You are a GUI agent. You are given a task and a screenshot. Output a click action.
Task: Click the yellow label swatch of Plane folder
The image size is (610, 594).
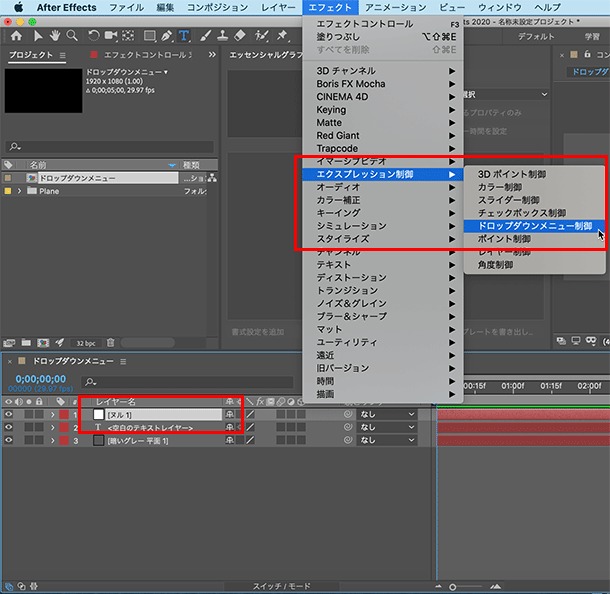(7, 191)
